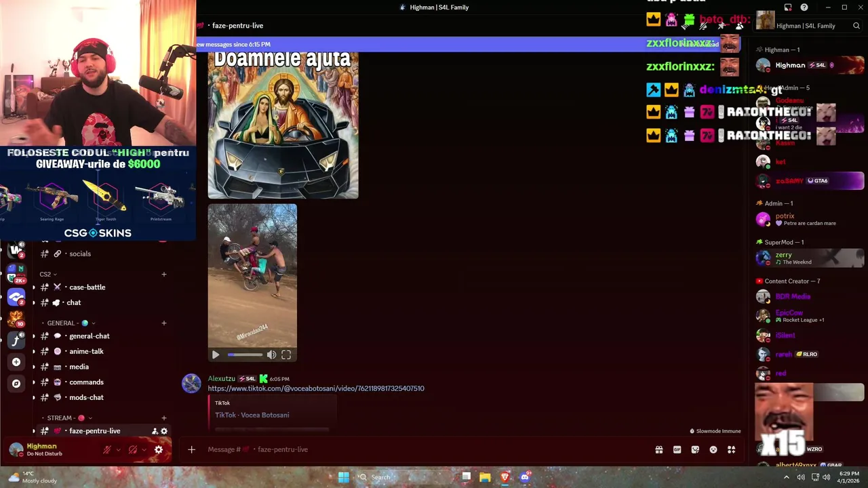Open Windows Start button
This screenshot has width=868, height=488.
(x=344, y=477)
